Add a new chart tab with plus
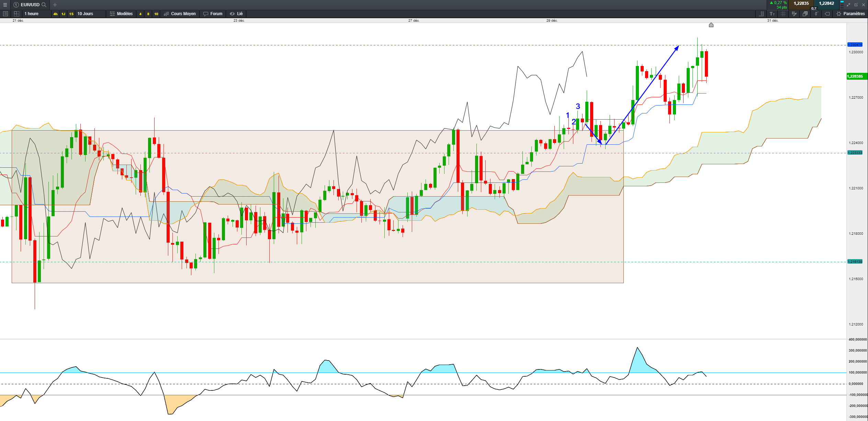The height and width of the screenshot is (421, 868). 55,5
